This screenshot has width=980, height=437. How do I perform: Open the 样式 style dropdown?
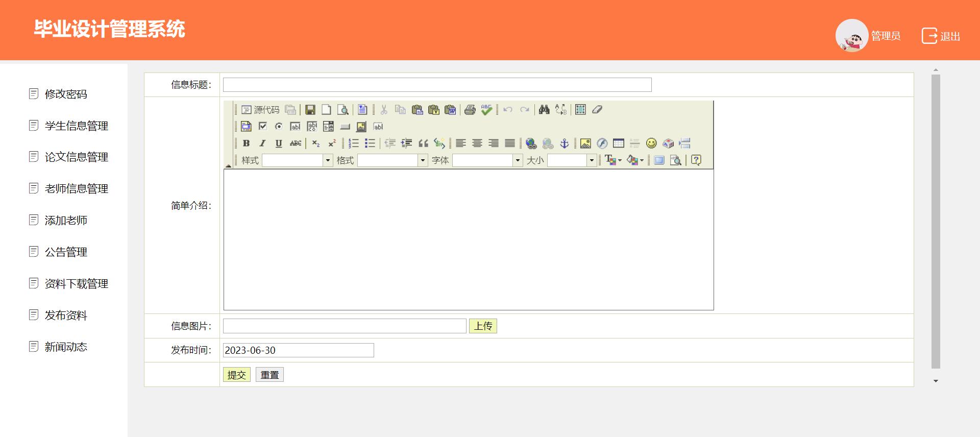pyautogui.click(x=298, y=160)
